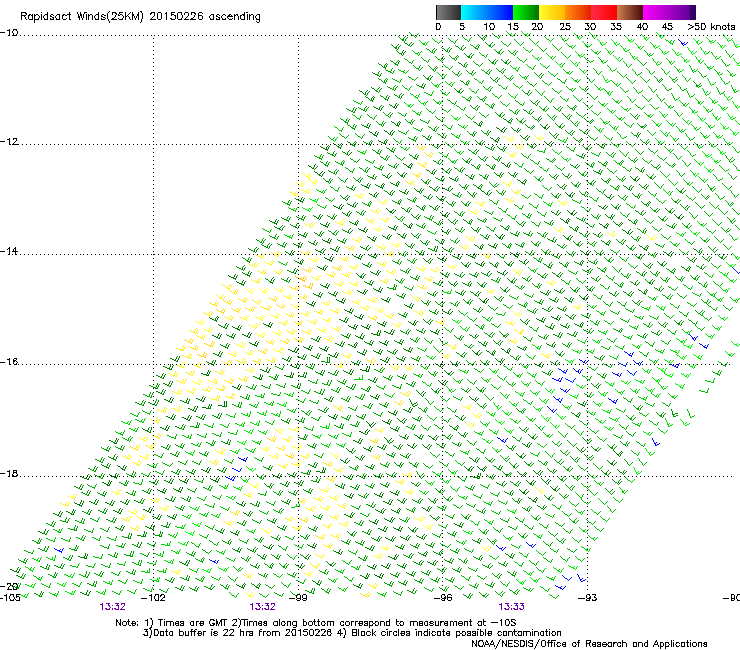Click the '-12' latitude axis label
The width and height of the screenshot is (740, 650).
(x=9, y=142)
